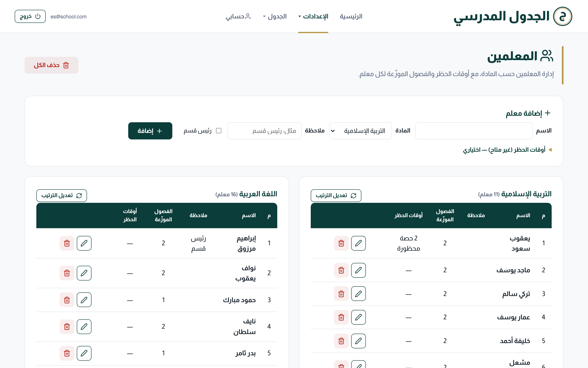
Task: Go to الرئيسية home page
Action: click(351, 16)
